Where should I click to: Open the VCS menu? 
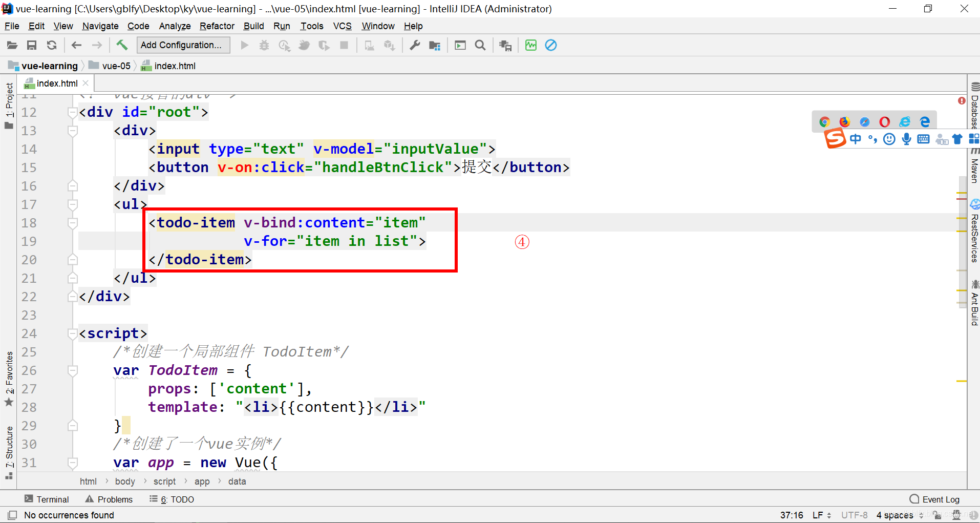pos(342,26)
